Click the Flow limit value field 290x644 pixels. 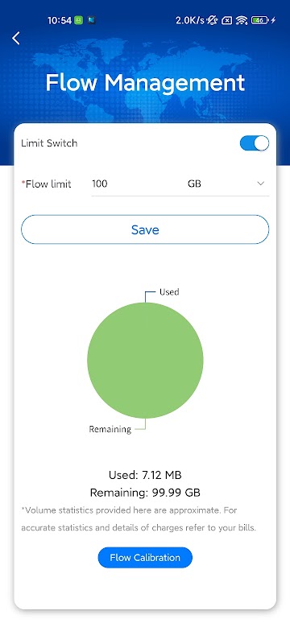click(x=135, y=184)
